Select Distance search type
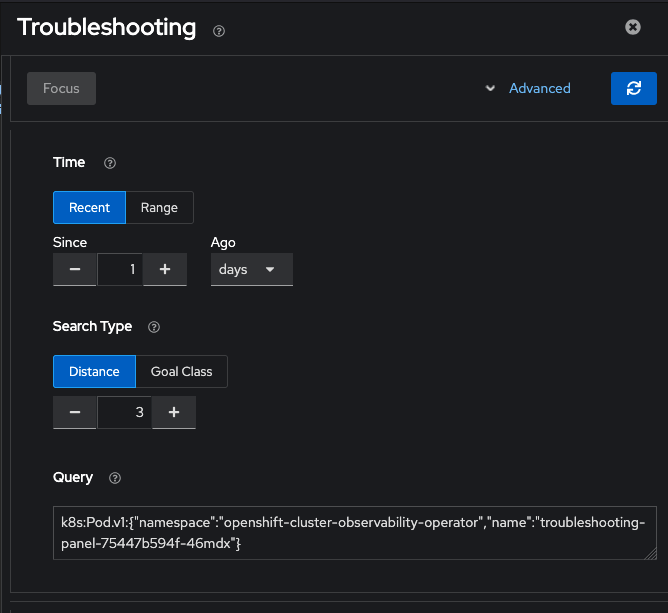 [x=94, y=371]
